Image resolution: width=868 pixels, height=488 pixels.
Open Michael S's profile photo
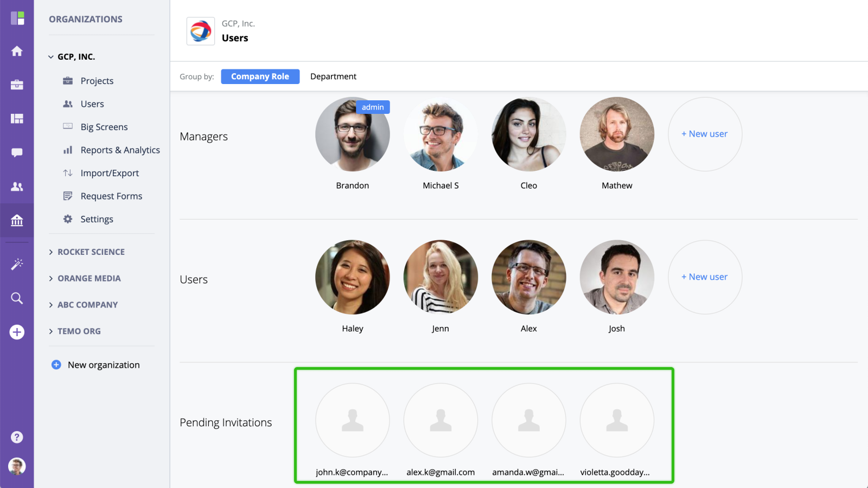pos(441,134)
